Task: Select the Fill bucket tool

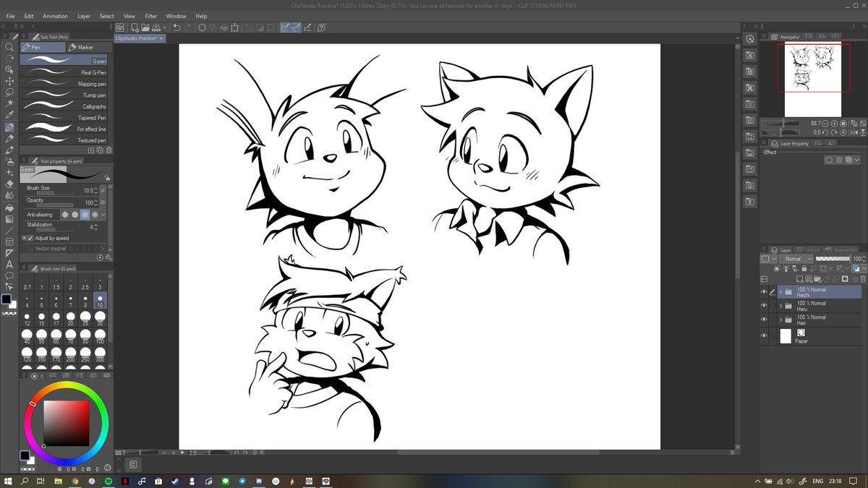Action: (x=9, y=207)
